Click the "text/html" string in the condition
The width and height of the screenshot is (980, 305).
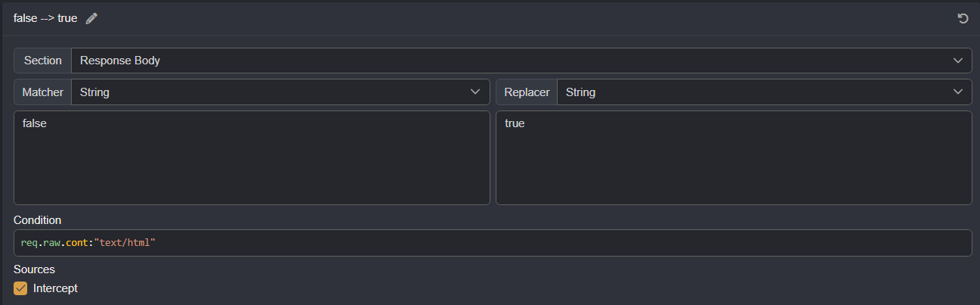[125, 243]
